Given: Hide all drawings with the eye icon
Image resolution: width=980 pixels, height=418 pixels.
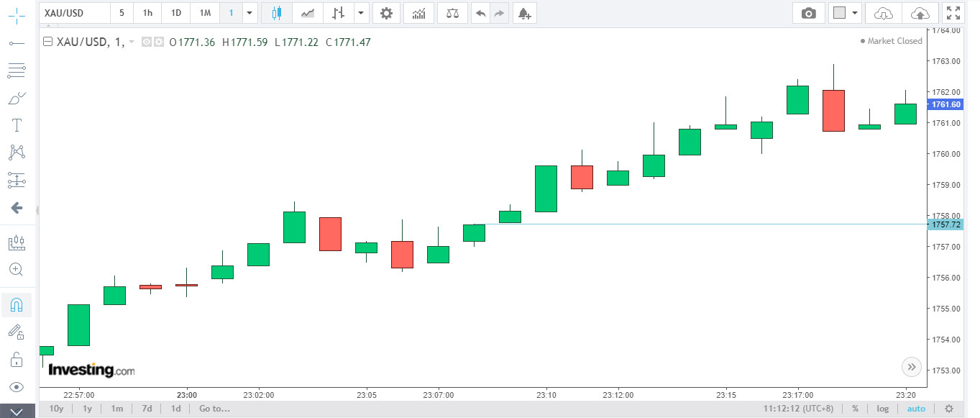Looking at the screenshot, I should (17, 387).
